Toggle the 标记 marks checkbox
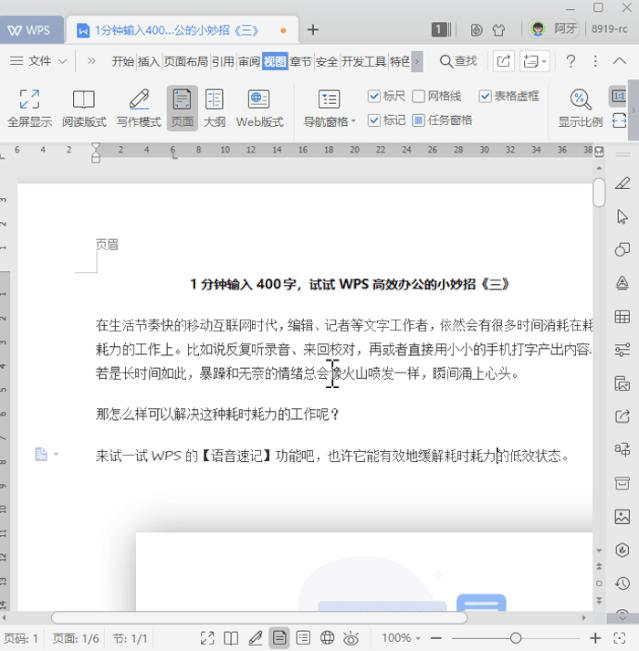 374,120
